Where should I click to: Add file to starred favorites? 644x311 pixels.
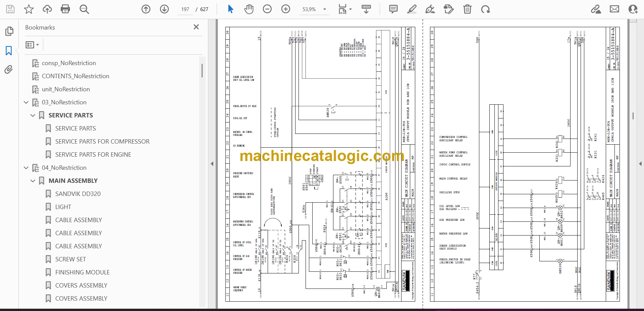point(29,9)
